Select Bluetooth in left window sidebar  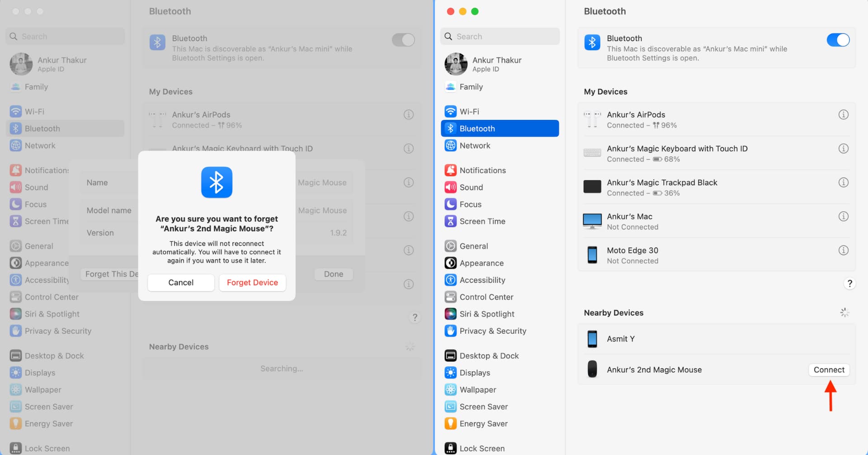[x=65, y=128]
